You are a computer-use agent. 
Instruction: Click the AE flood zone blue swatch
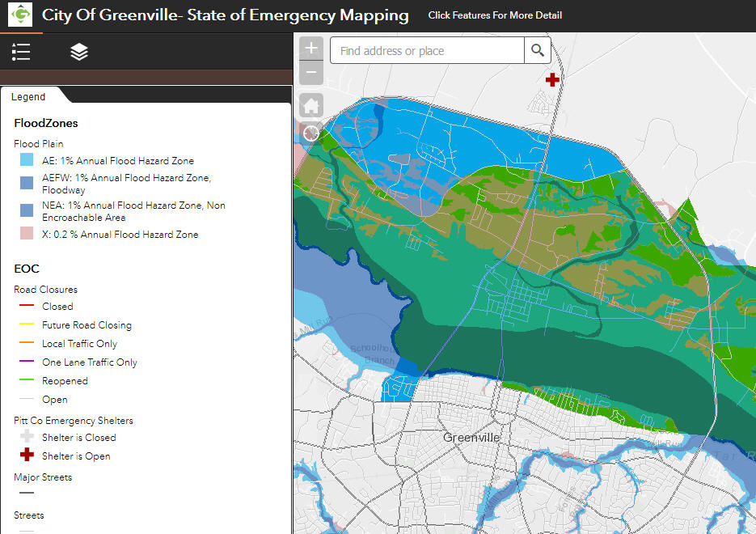pos(25,159)
